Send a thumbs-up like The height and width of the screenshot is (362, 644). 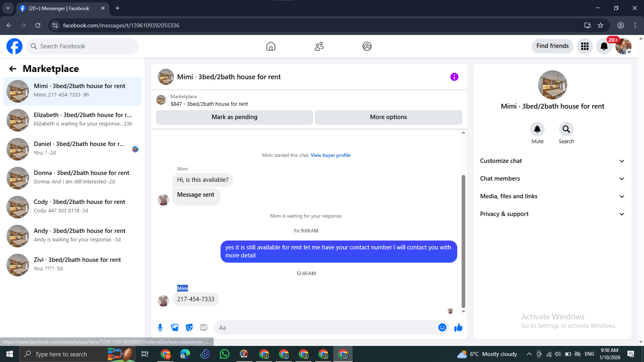tap(458, 327)
